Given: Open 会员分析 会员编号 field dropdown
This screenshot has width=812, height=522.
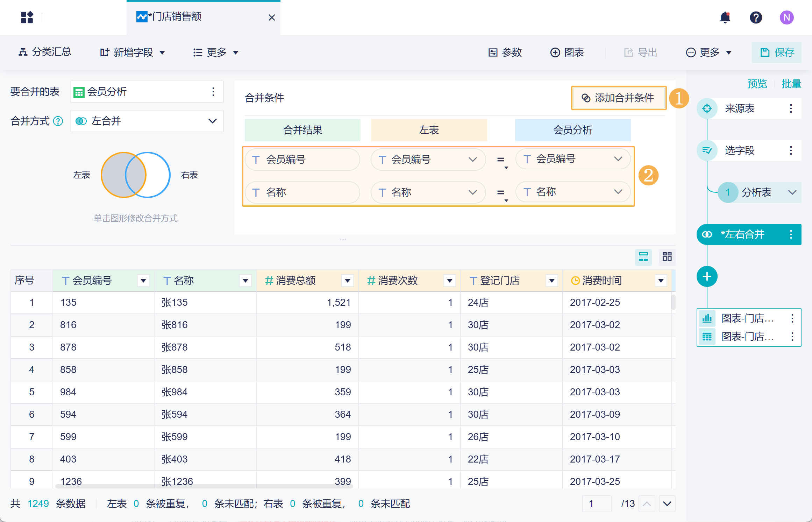Looking at the screenshot, I should coord(618,159).
